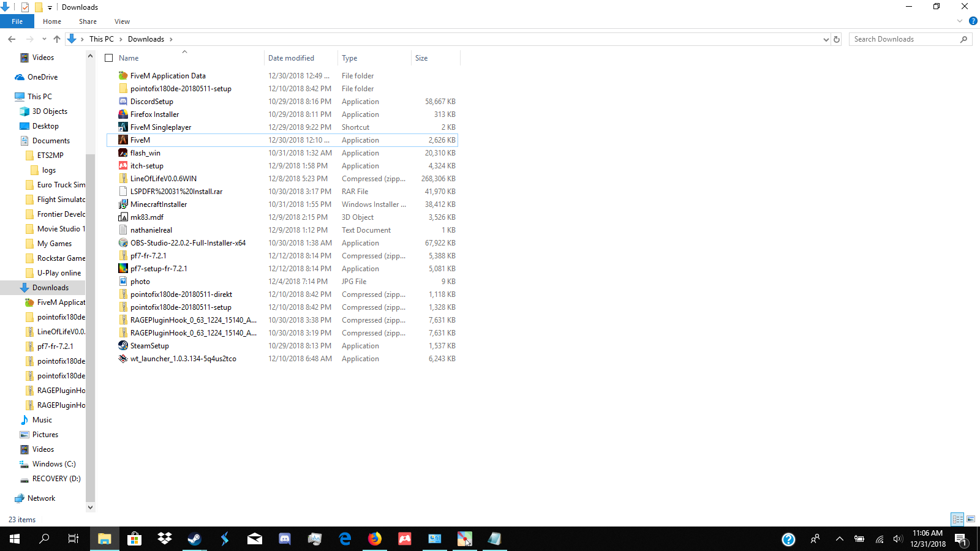Image resolution: width=980 pixels, height=551 pixels.
Task: Click This PC in the address bar
Action: tap(102, 39)
